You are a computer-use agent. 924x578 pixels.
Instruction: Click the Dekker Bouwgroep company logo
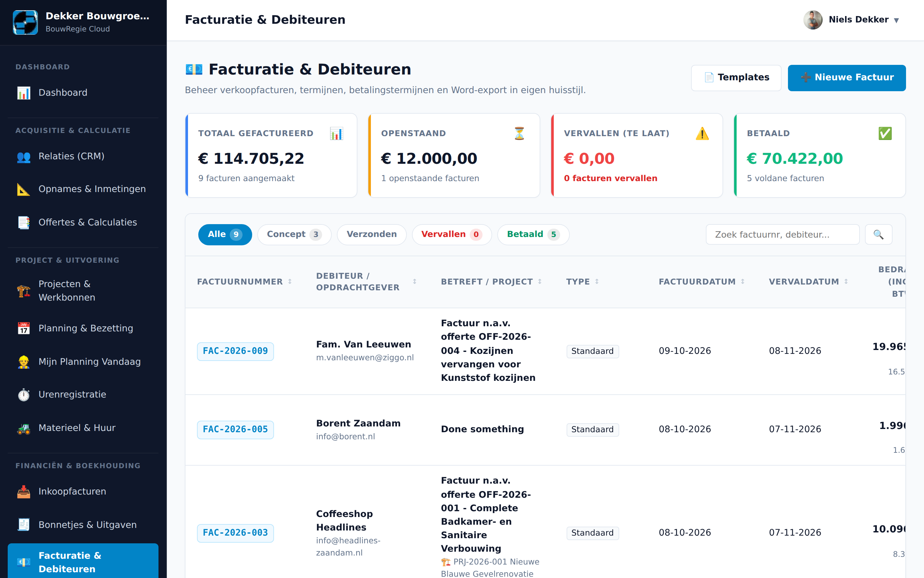(x=25, y=22)
